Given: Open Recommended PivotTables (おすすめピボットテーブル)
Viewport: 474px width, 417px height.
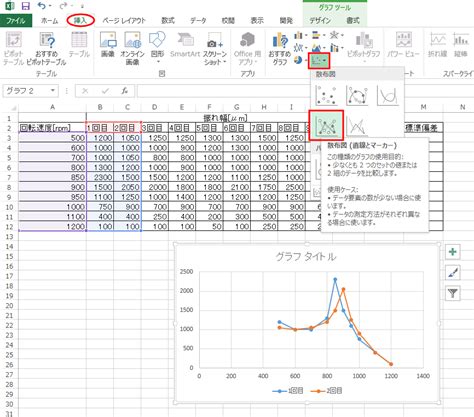Looking at the screenshot, I should (x=46, y=48).
